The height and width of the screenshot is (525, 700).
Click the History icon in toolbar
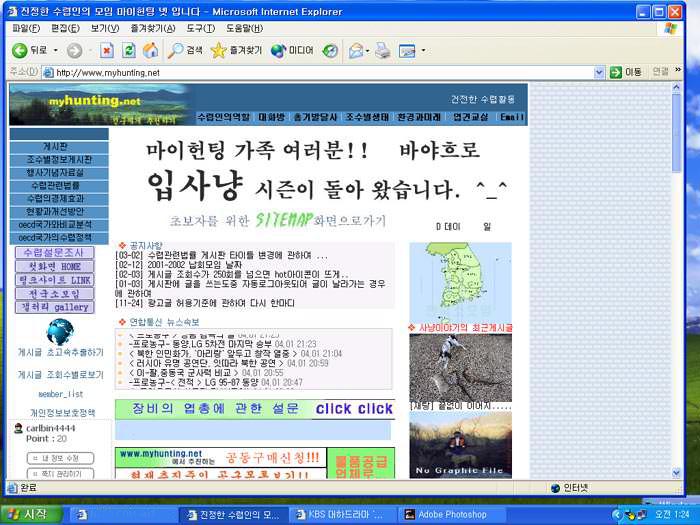tap(330, 50)
